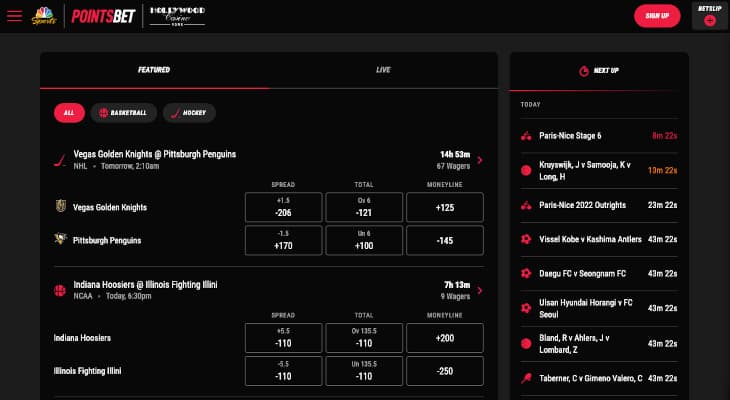Select Under 135.5 total at -110
Image resolution: width=730 pixels, height=400 pixels.
point(364,371)
